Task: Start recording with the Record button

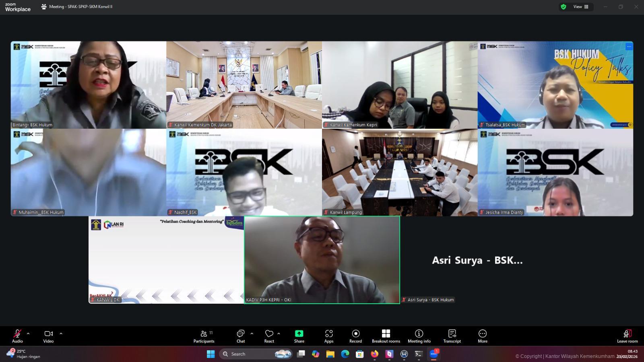Action: (x=355, y=336)
